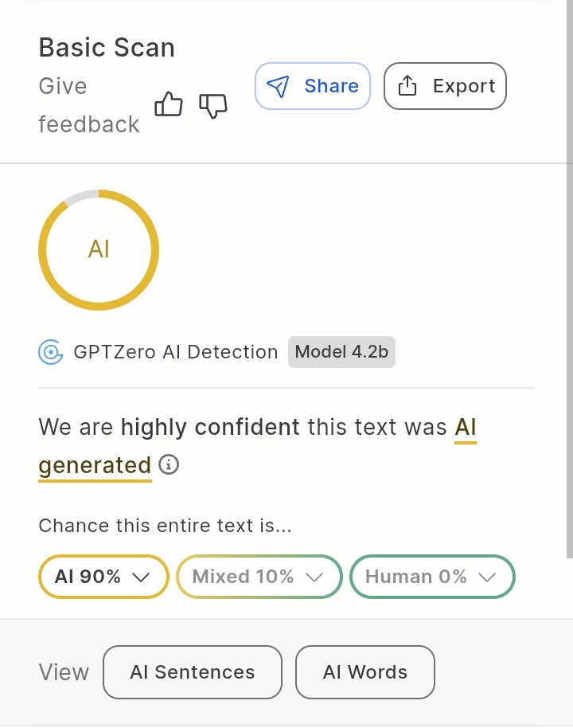Click the 'AI generated' underlined link
Image resolution: width=573 pixels, height=728 pixels.
[x=95, y=464]
